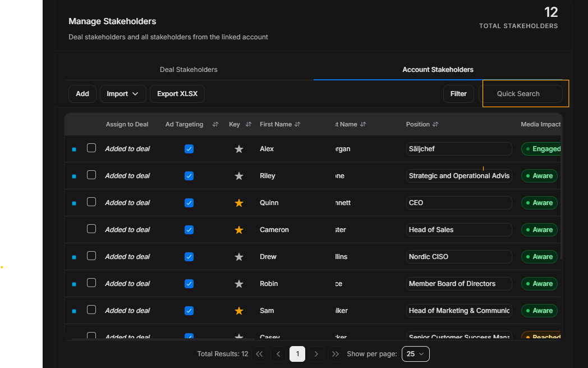Viewport: 588px width, 368px height.
Task: Click Export XLSX button
Action: (x=177, y=94)
